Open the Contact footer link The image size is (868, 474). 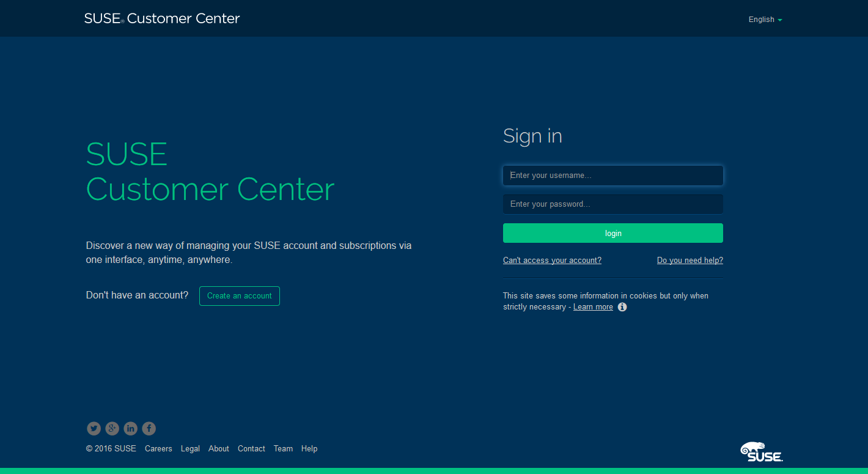(x=251, y=449)
